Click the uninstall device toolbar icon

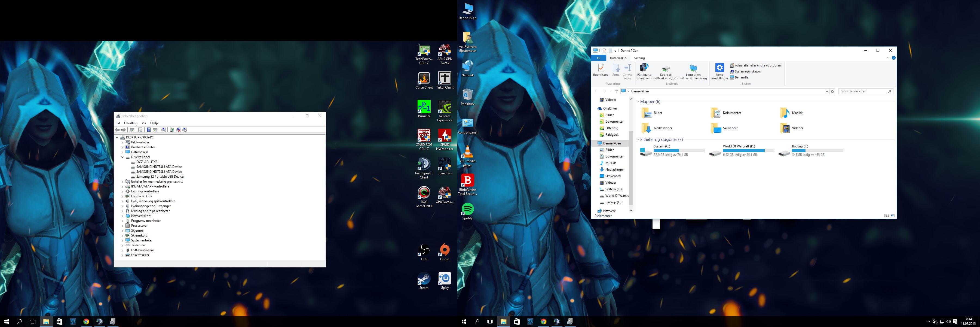(178, 130)
